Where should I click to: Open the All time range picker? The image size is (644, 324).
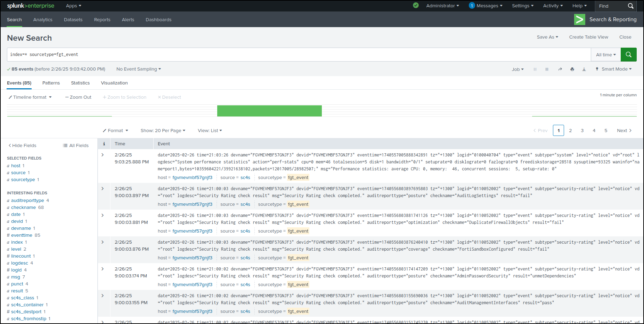pos(605,55)
